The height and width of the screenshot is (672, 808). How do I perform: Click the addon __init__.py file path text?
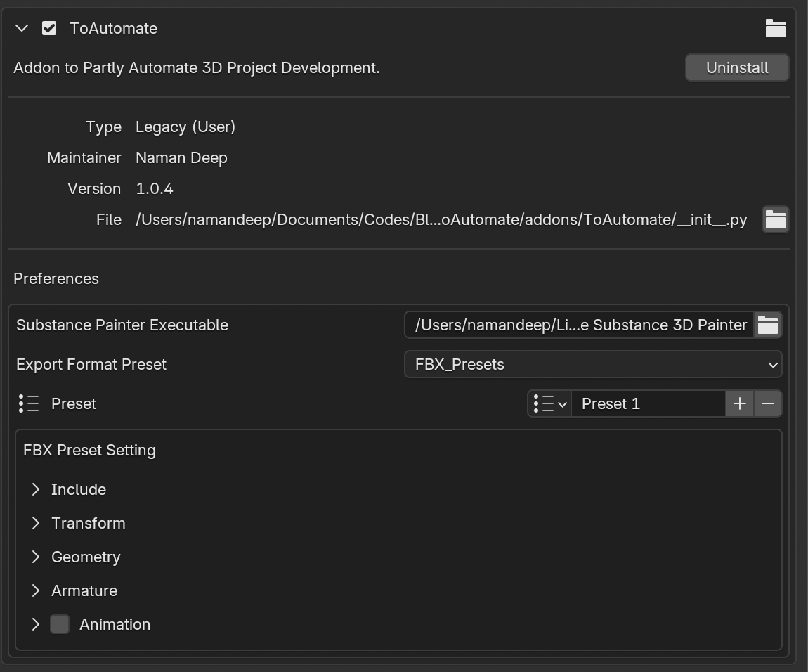point(441,219)
